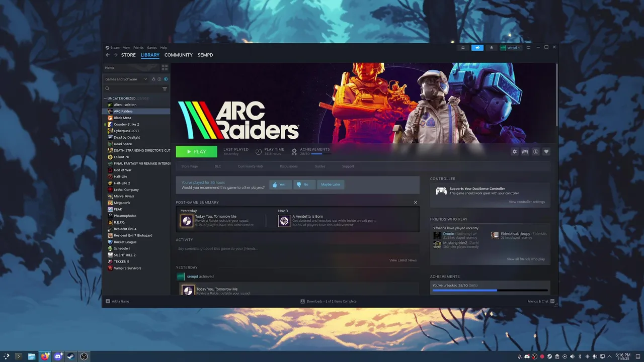Open the DLC link
Screen dimensions: 644x362
218,166
